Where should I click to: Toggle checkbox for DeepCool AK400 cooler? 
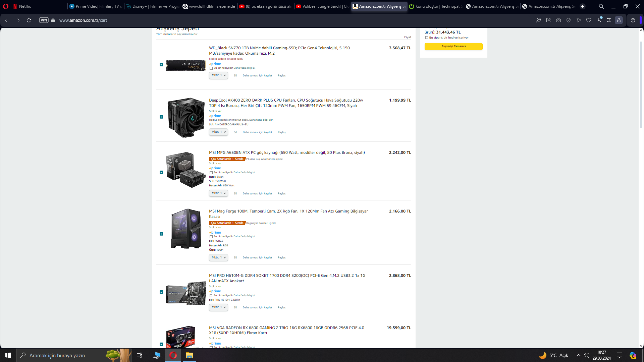tap(161, 117)
